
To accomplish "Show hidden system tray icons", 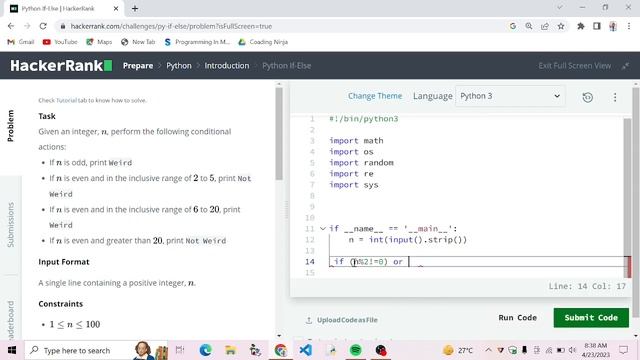I will click(488, 350).
